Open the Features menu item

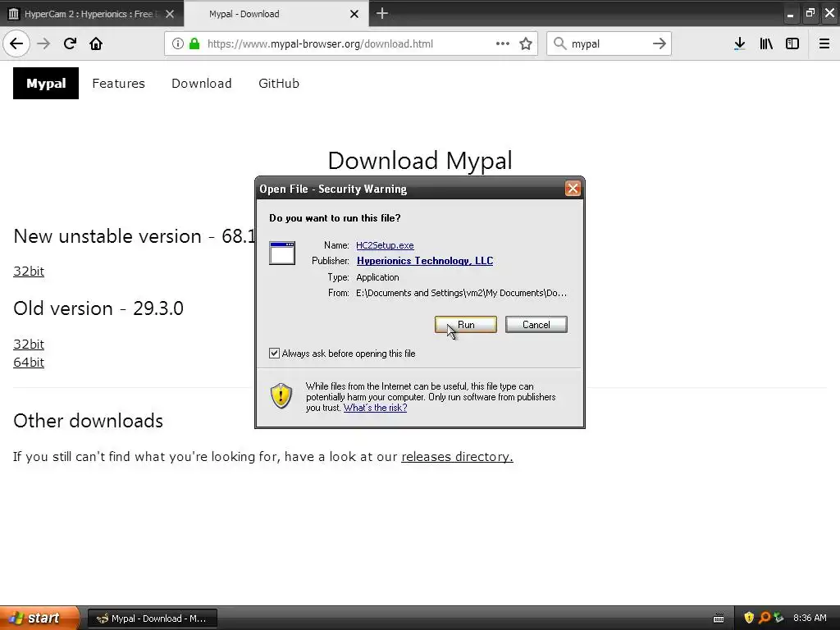(118, 83)
